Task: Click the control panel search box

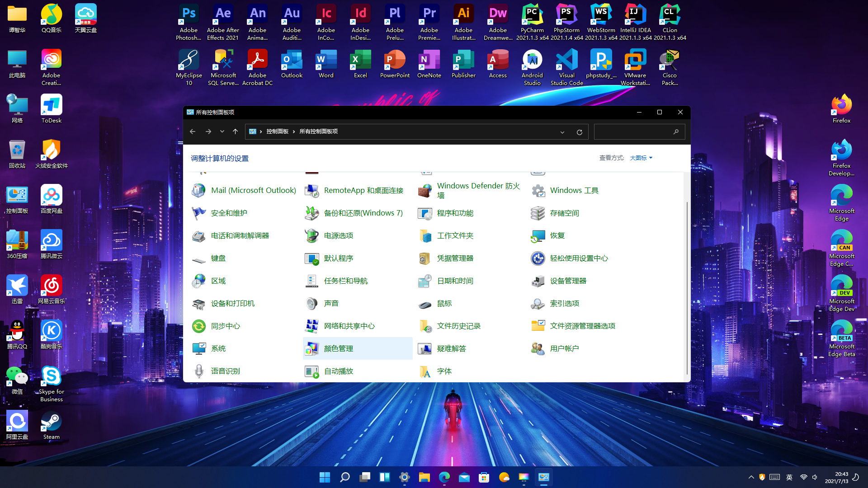Action: 633,132
